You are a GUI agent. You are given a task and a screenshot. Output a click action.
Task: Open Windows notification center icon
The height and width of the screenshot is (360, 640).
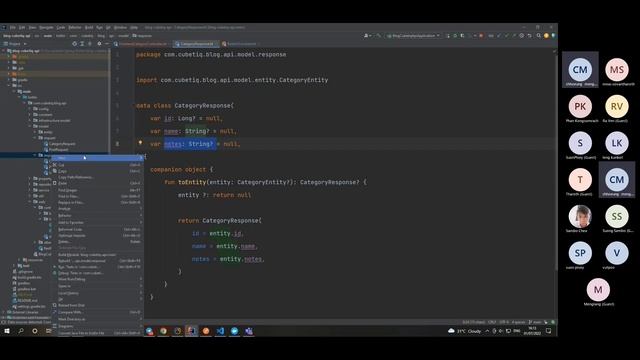(549, 331)
